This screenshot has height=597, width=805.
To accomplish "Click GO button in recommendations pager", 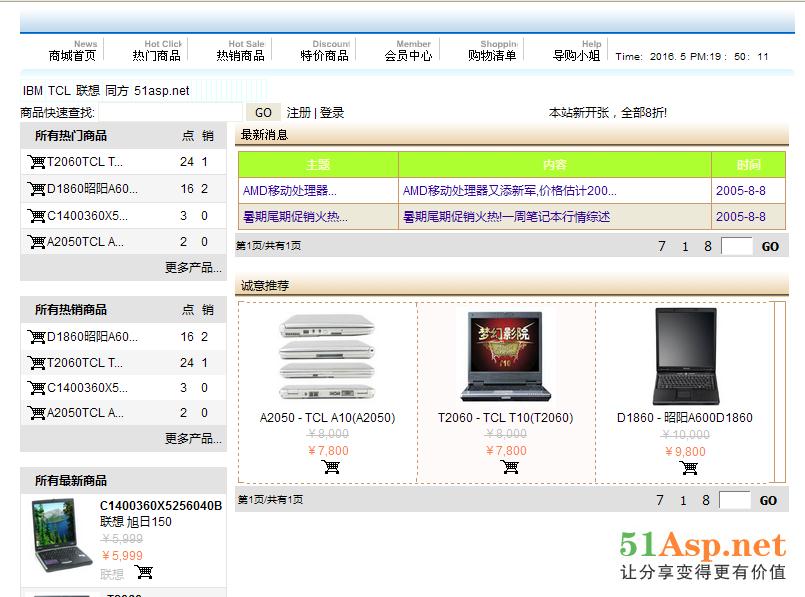I will [x=768, y=501].
